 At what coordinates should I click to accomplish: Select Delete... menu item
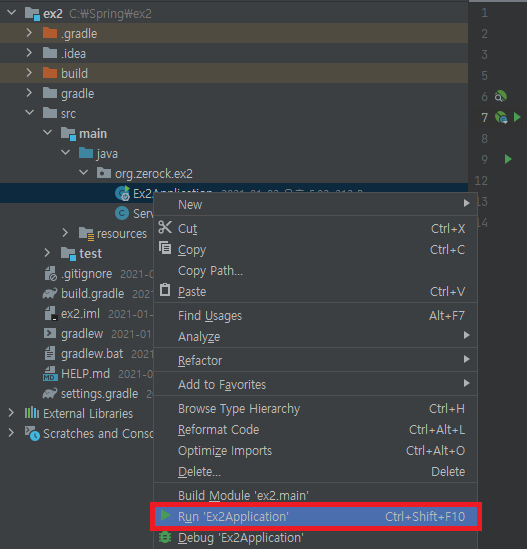pyautogui.click(x=315, y=472)
